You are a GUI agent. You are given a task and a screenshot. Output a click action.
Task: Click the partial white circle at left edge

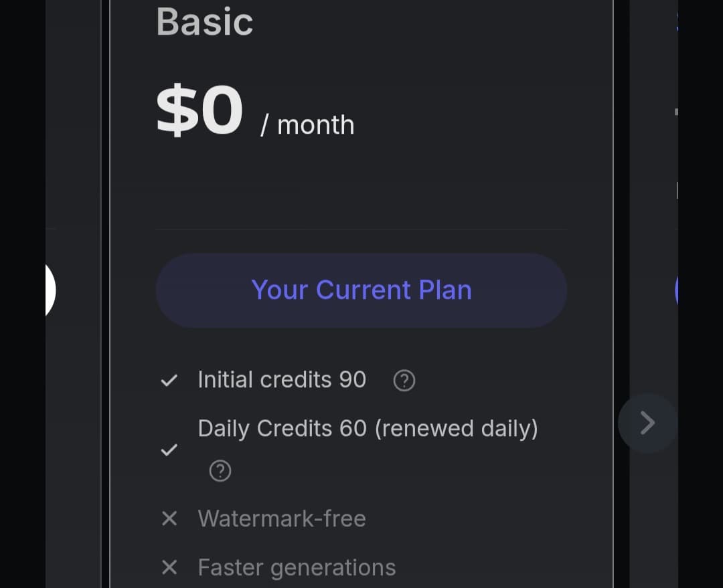[50, 290]
